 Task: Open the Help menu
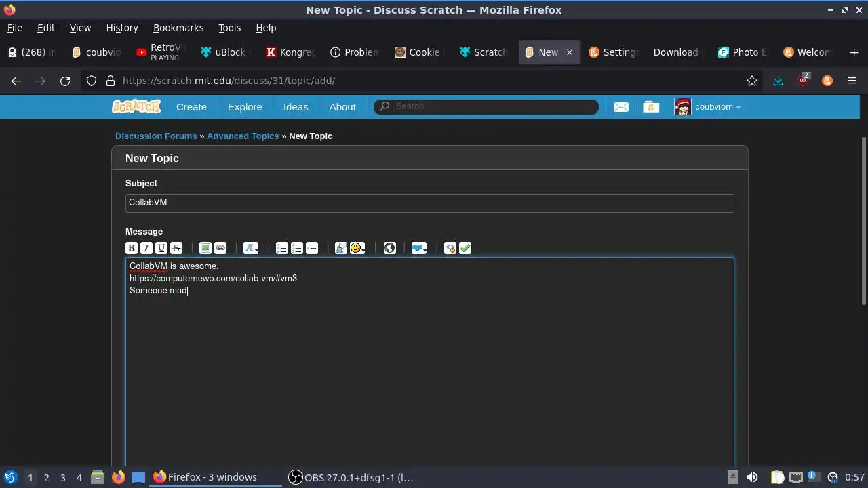(266, 28)
